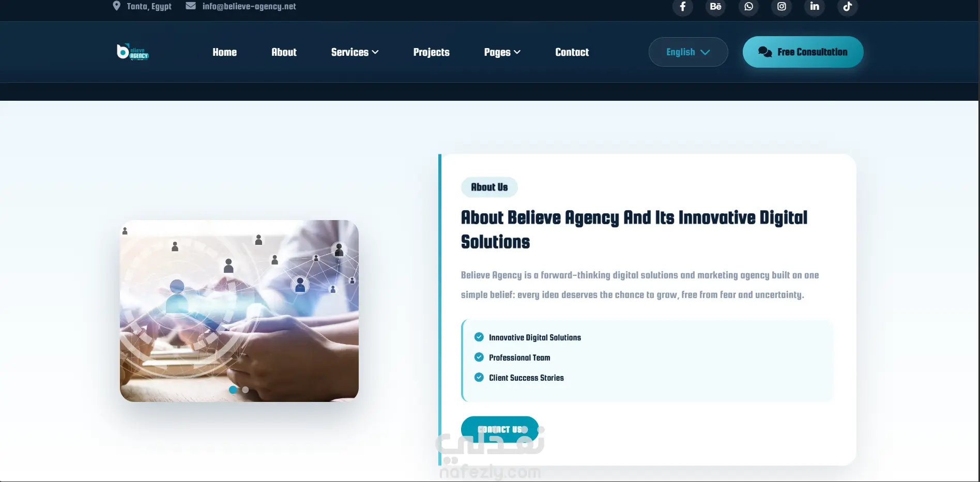Viewport: 980px width, 482px height.
Task: Click the paragraph starting 'Believe Agency is a forward-thinking'
Action: point(640,285)
